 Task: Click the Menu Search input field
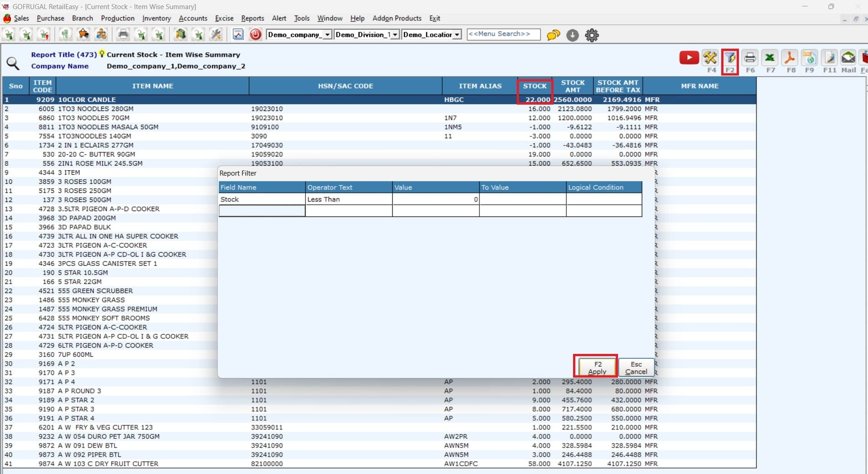click(503, 34)
